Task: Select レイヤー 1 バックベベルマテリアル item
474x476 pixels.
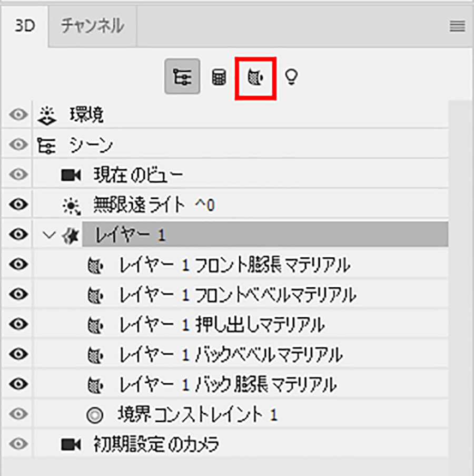Action: pos(231,354)
